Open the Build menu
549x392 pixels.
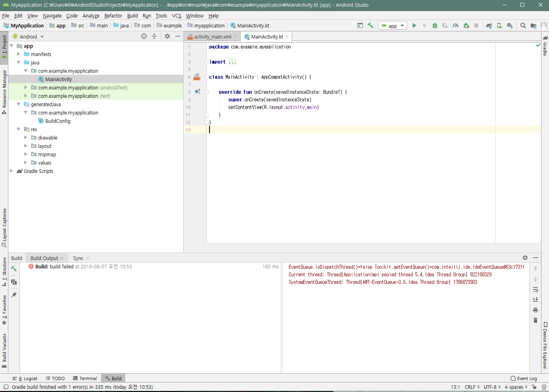coord(132,16)
